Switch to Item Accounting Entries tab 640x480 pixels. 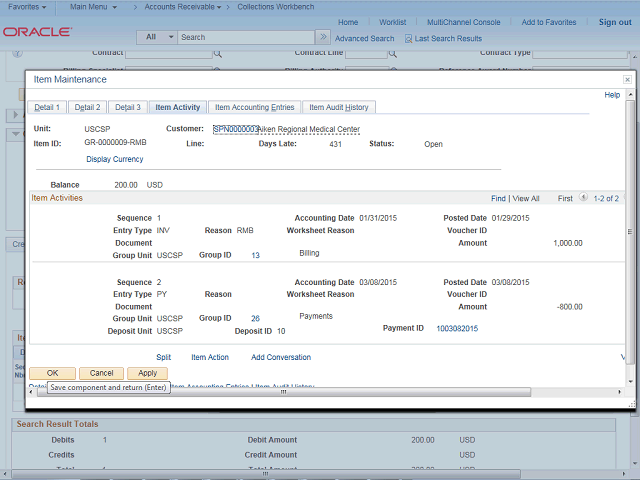pyautogui.click(x=254, y=107)
